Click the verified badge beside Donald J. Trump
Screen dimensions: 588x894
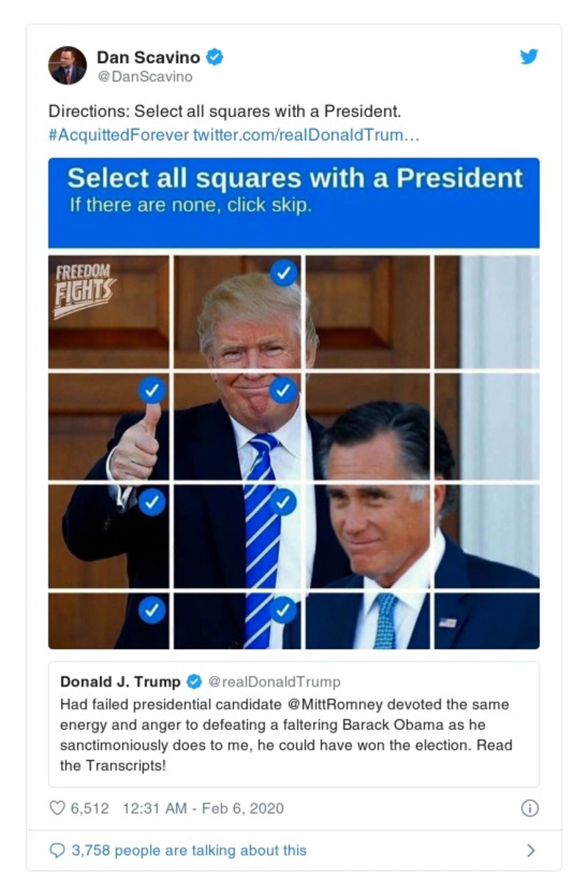195,682
